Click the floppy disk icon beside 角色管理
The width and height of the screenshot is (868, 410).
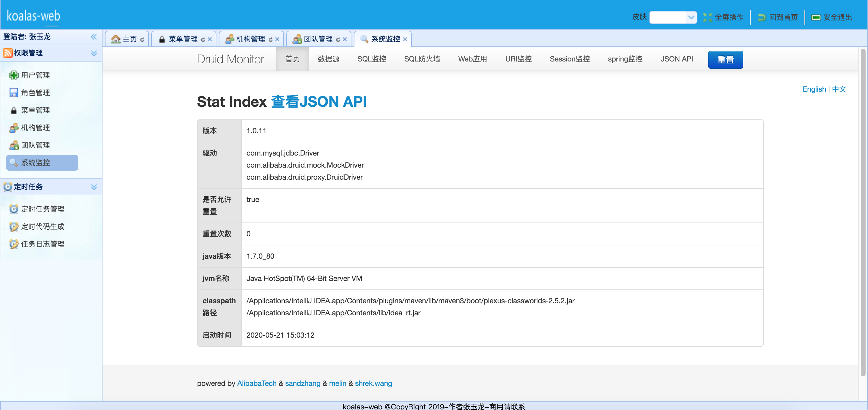(14, 93)
